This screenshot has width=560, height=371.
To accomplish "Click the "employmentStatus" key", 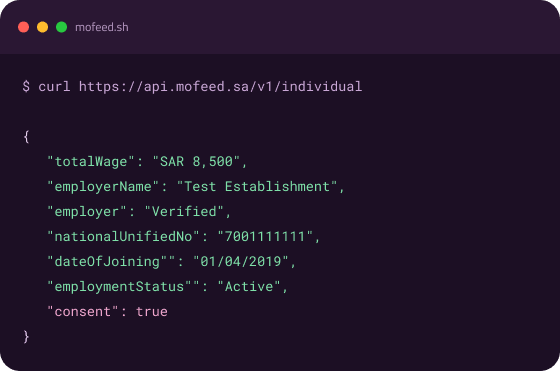I will click(x=119, y=286).
